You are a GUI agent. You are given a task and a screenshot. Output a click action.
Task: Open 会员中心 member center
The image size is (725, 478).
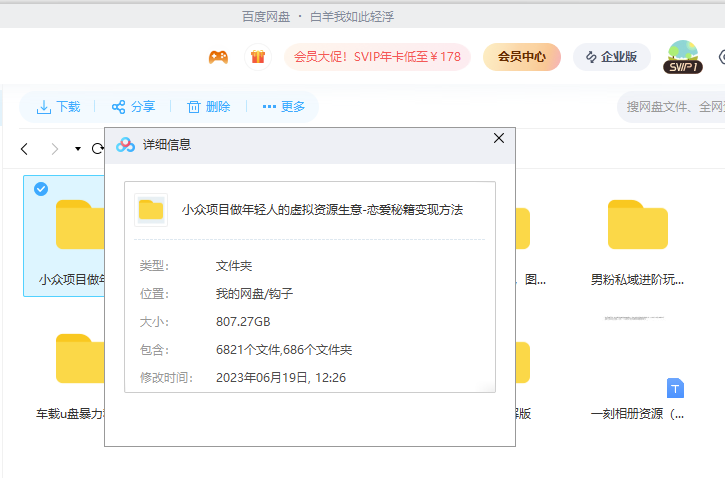522,57
